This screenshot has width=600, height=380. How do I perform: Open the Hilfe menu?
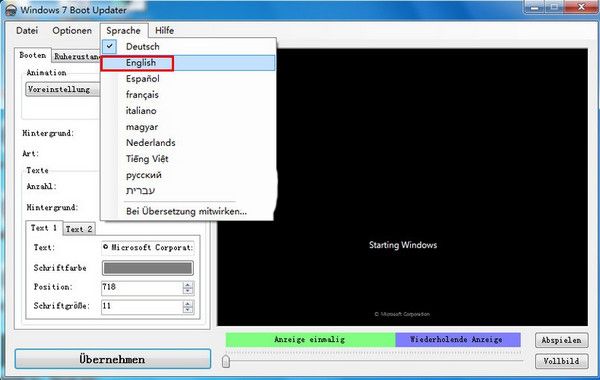pyautogui.click(x=165, y=31)
